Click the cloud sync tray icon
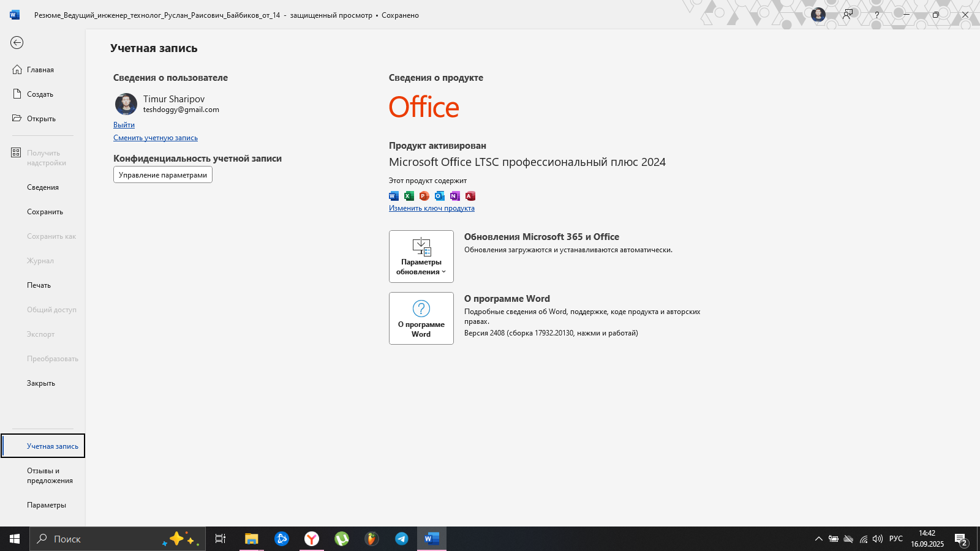This screenshot has height=551, width=980. tap(848, 539)
